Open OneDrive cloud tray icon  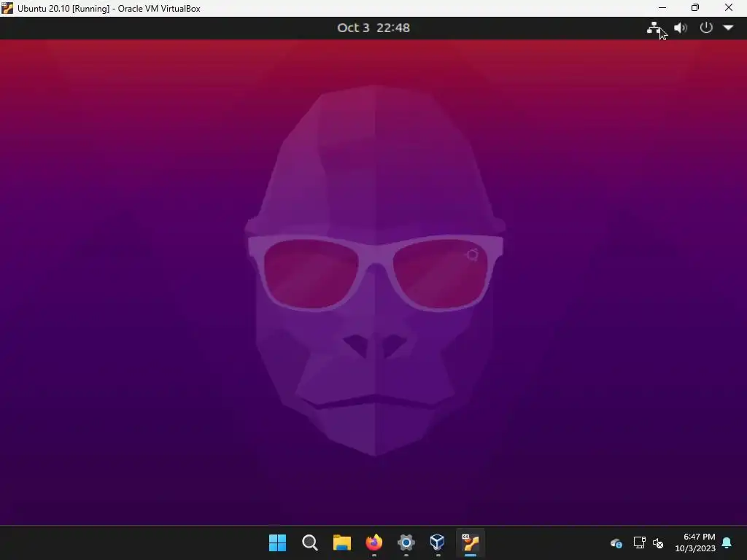point(616,542)
